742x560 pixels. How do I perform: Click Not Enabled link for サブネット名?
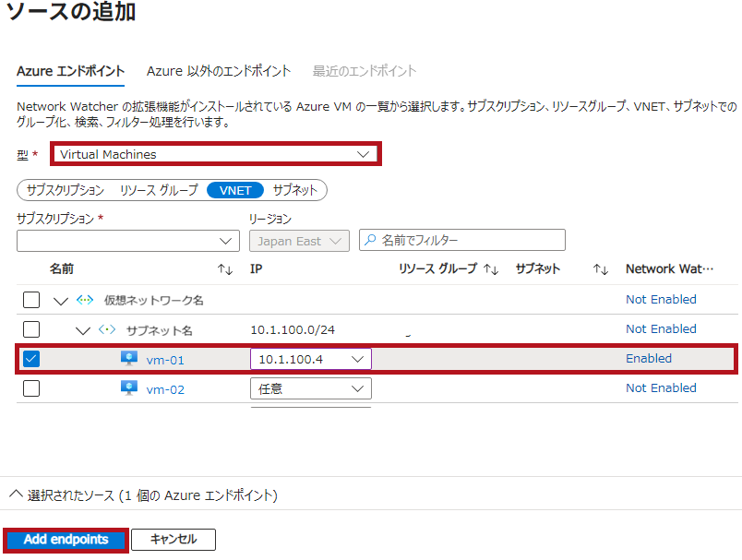click(661, 328)
